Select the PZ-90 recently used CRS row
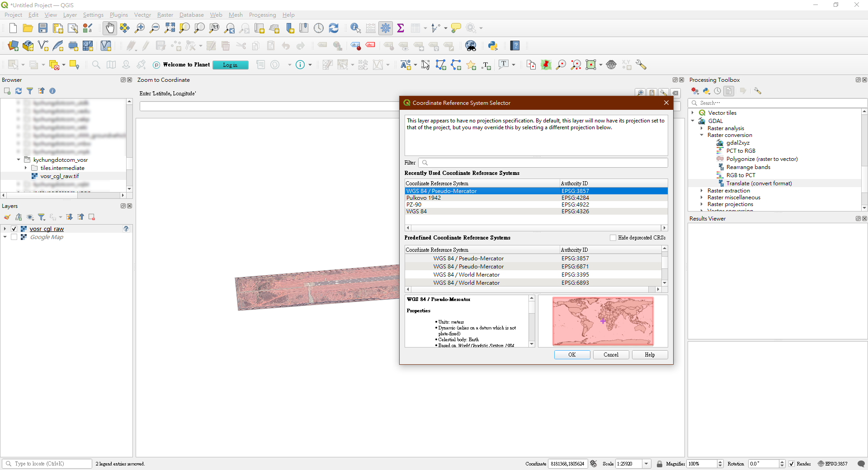 tap(536, 205)
